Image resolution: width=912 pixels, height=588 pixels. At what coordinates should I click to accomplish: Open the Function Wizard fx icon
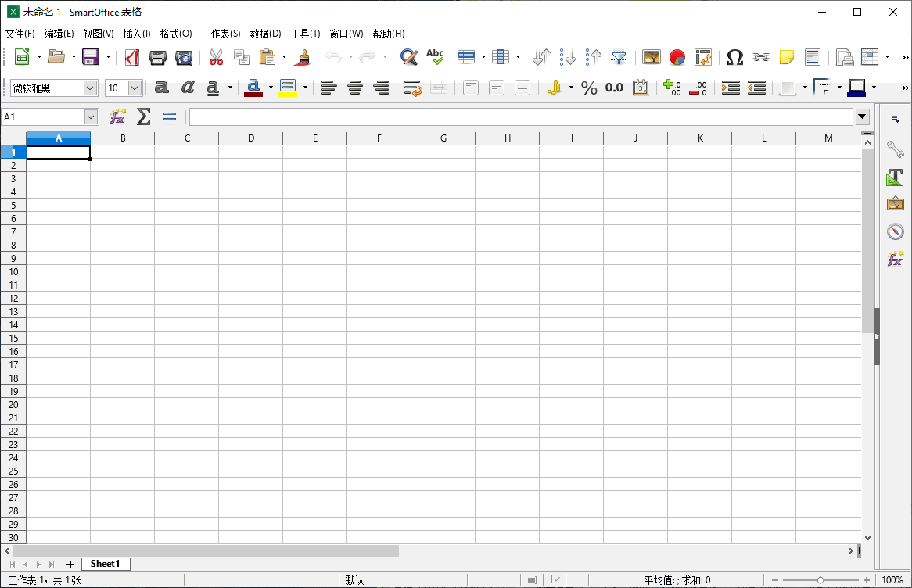[118, 117]
